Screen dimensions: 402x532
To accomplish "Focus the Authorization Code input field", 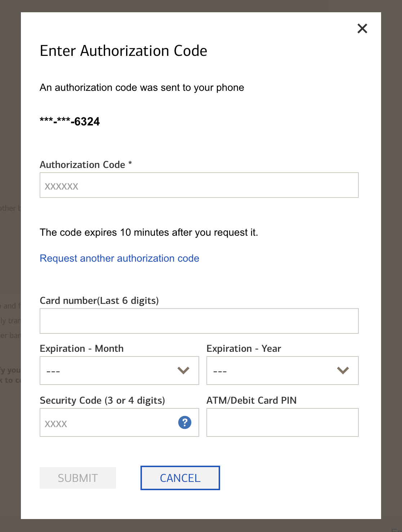I will (199, 185).
